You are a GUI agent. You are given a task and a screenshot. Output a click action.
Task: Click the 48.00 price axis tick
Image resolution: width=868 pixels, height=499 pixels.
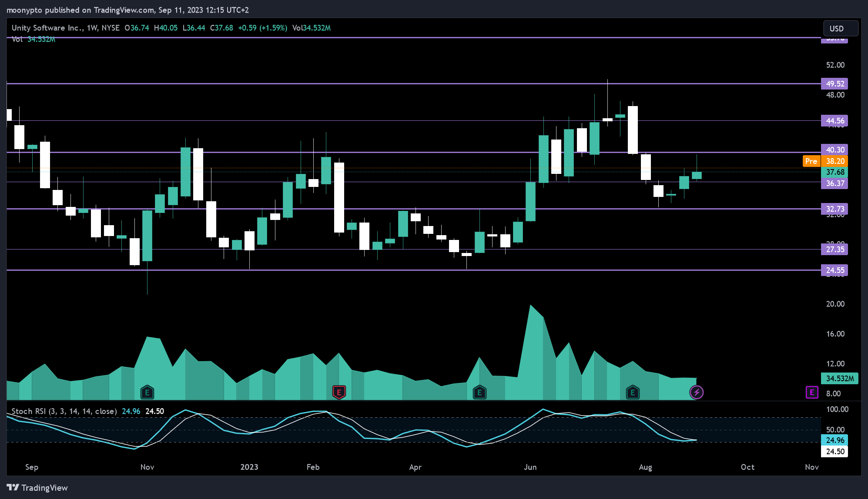[835, 95]
